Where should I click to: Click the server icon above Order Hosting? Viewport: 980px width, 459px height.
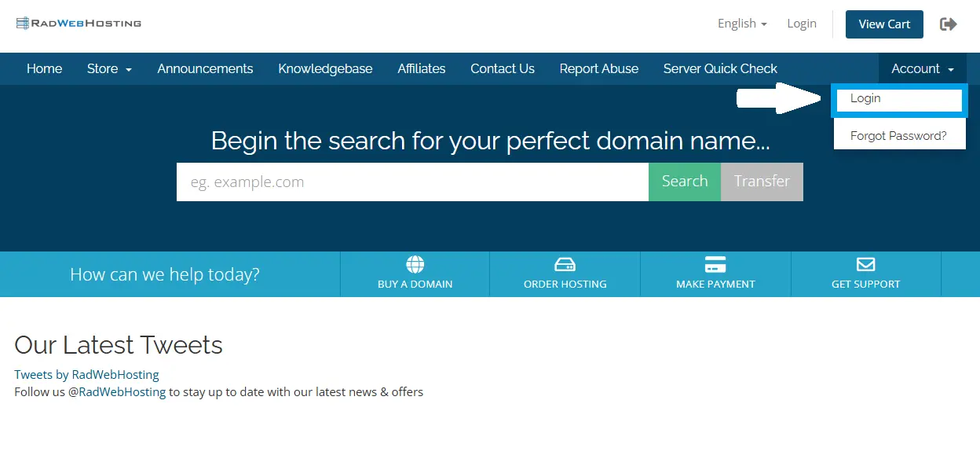(x=565, y=264)
